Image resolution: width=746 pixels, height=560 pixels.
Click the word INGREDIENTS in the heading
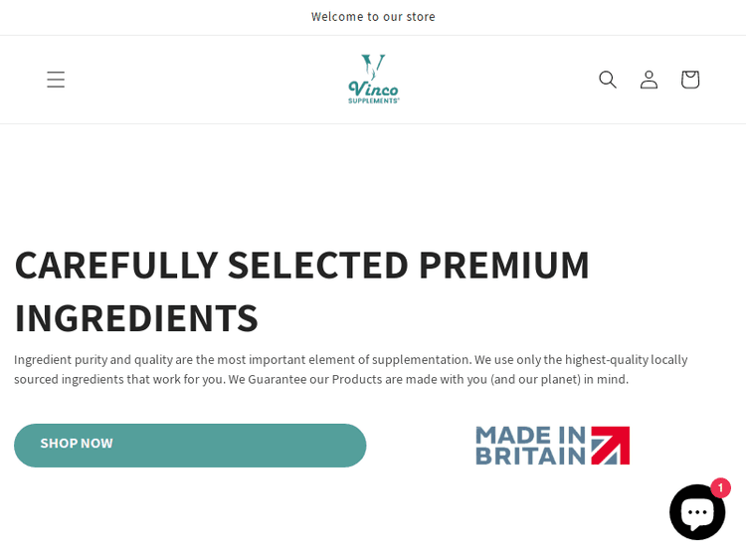[x=136, y=317]
